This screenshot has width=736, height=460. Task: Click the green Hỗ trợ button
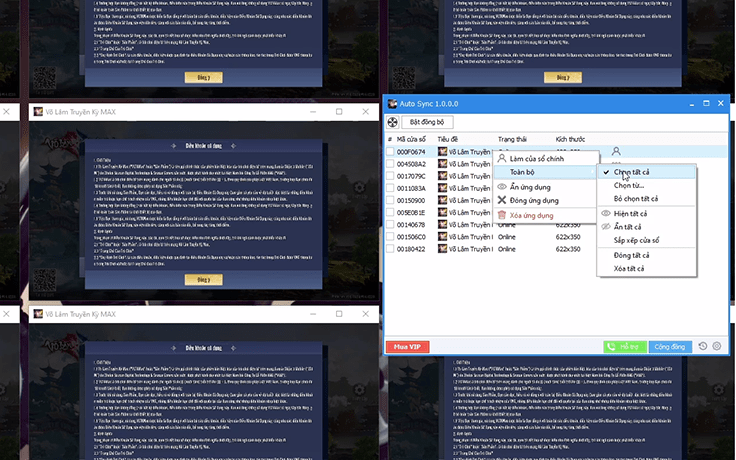(x=625, y=346)
